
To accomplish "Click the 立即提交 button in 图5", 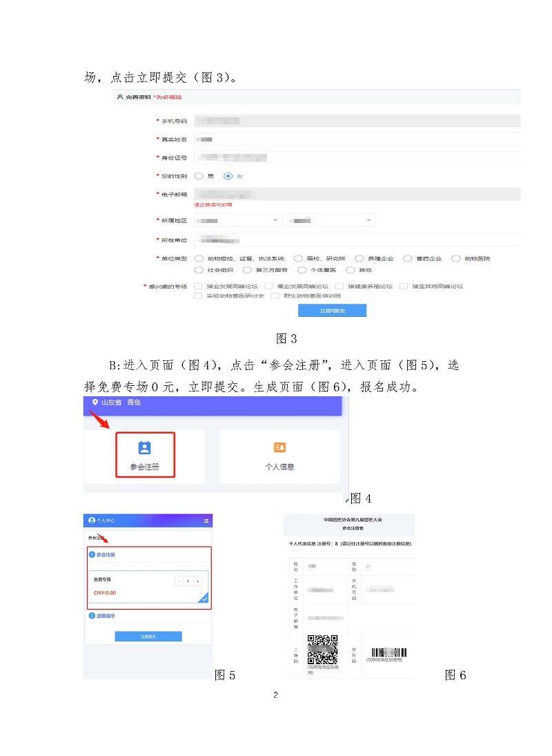I will (x=148, y=636).
